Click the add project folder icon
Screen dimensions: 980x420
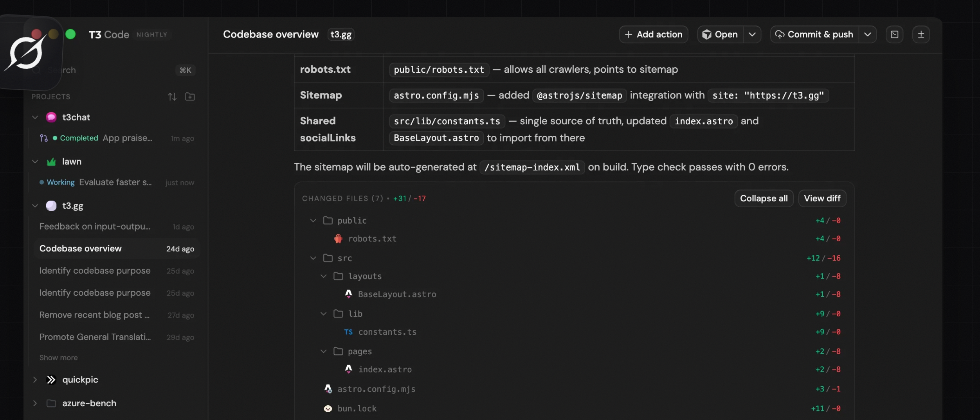(x=190, y=97)
